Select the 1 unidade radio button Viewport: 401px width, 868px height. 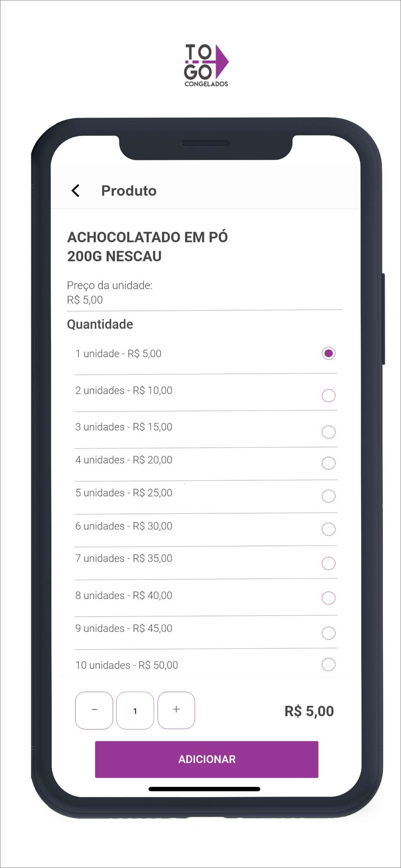tap(329, 353)
